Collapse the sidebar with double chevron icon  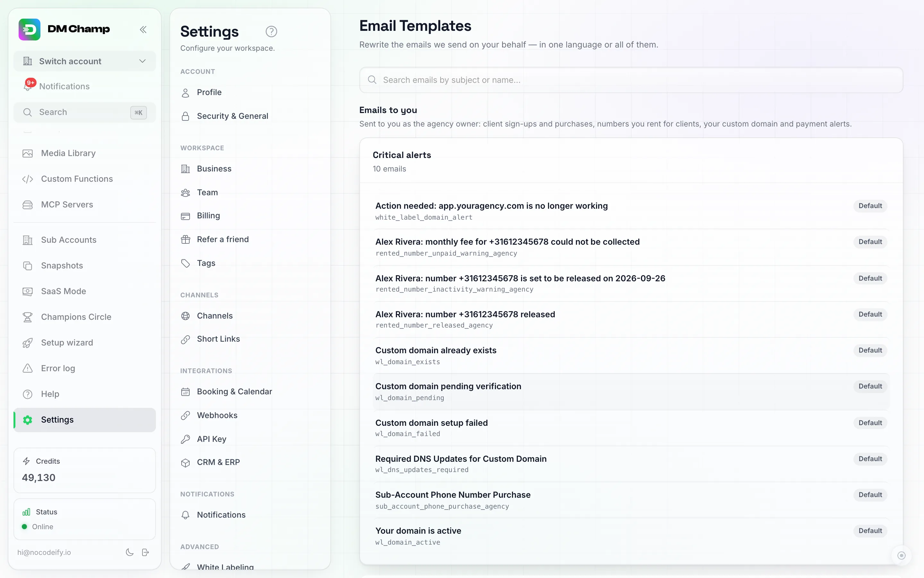point(143,30)
